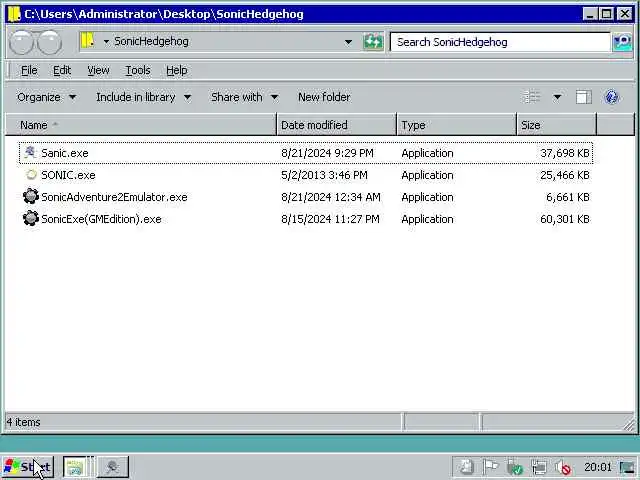
Task: Open the File menu
Action: tap(29, 71)
